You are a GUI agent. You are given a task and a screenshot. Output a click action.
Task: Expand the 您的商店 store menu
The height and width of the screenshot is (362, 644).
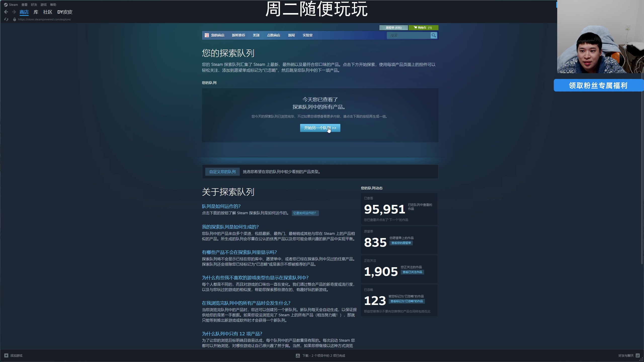pyautogui.click(x=218, y=35)
